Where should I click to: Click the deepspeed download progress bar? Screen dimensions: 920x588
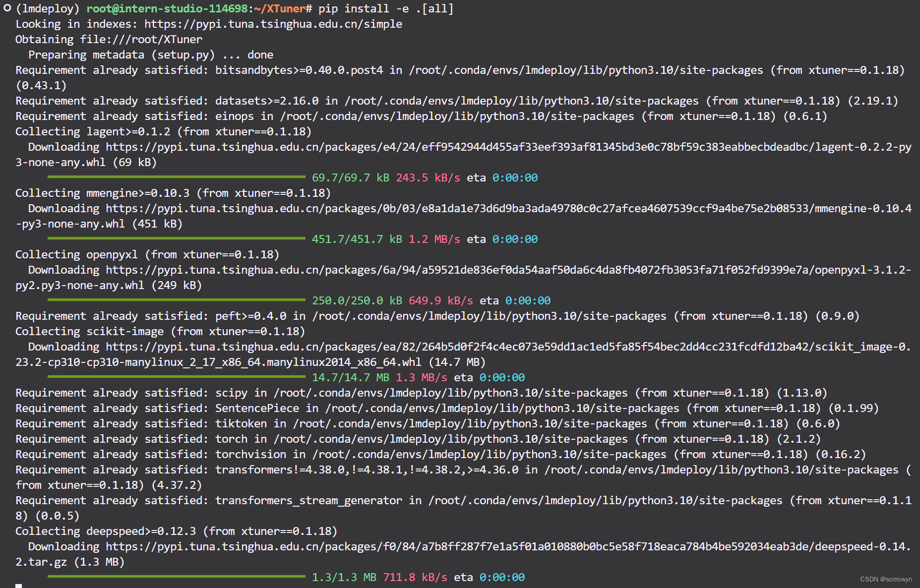(177, 576)
